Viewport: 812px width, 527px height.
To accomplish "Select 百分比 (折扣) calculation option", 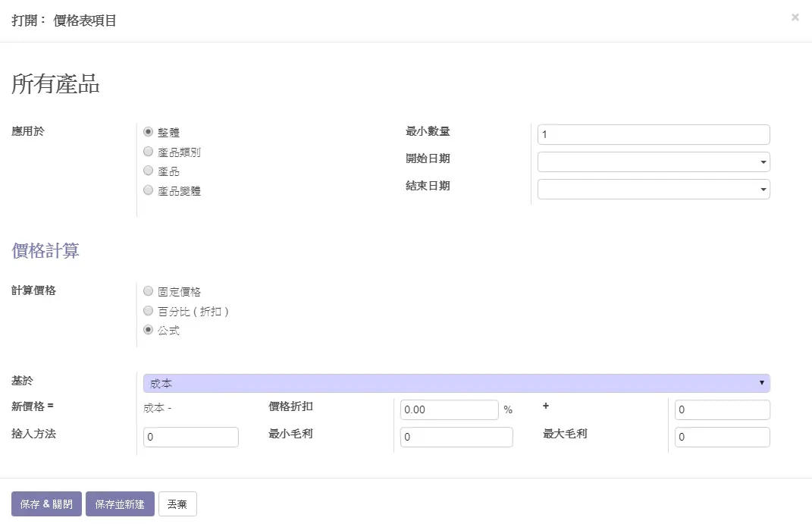I will 149,311.
